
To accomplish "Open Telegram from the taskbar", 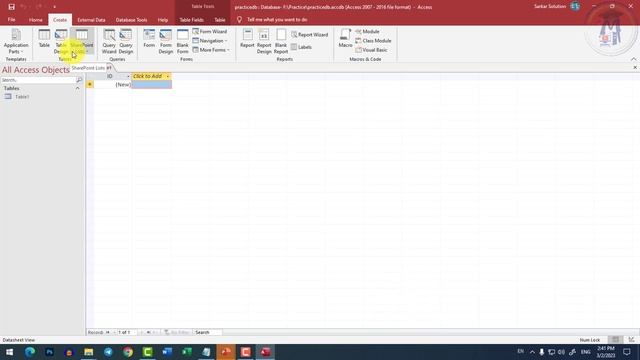I will [x=108, y=352].
